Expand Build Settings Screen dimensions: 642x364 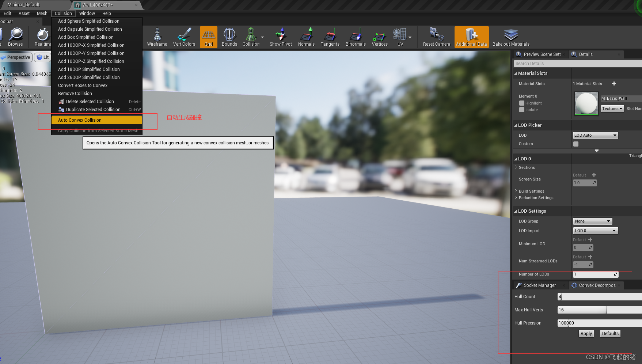516,191
